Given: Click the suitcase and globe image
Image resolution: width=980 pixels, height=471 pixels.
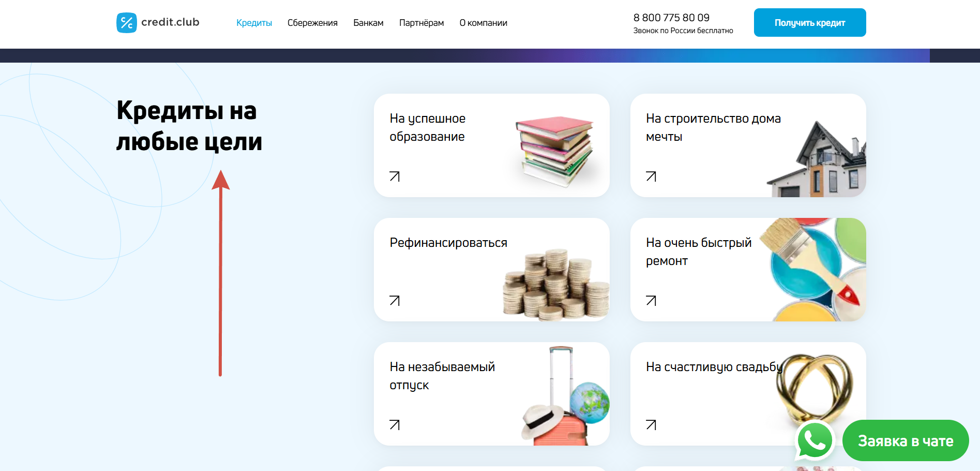Looking at the screenshot, I should (565, 396).
